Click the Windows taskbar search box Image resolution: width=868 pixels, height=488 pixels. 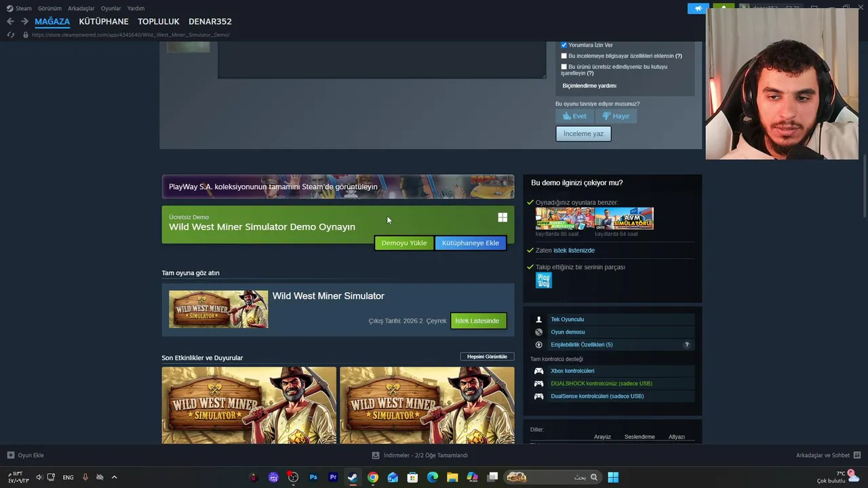tap(552, 477)
